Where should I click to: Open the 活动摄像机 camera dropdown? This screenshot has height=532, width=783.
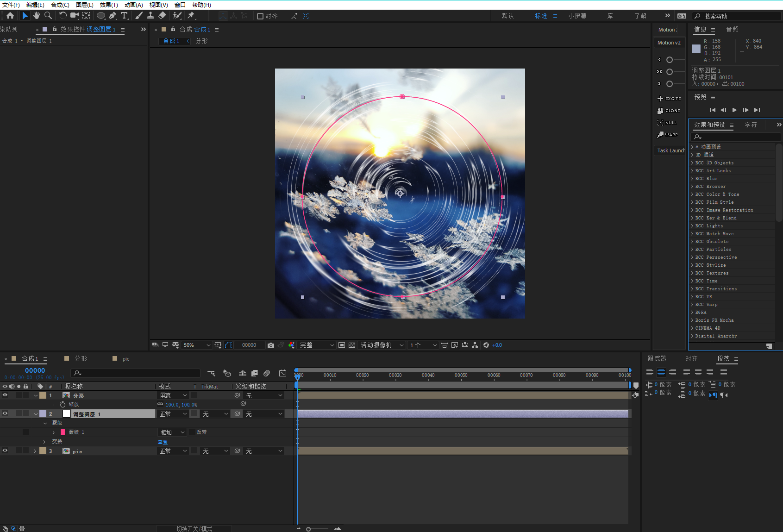(x=382, y=345)
